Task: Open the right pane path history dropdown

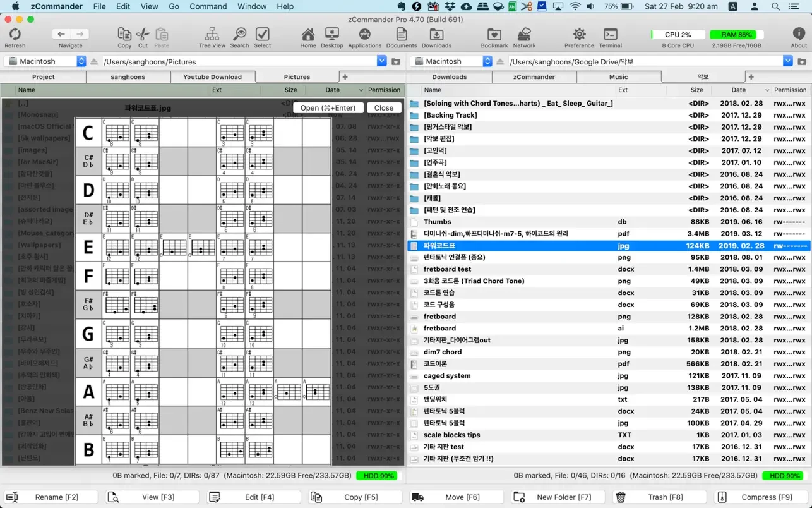Action: pyautogui.click(x=787, y=61)
